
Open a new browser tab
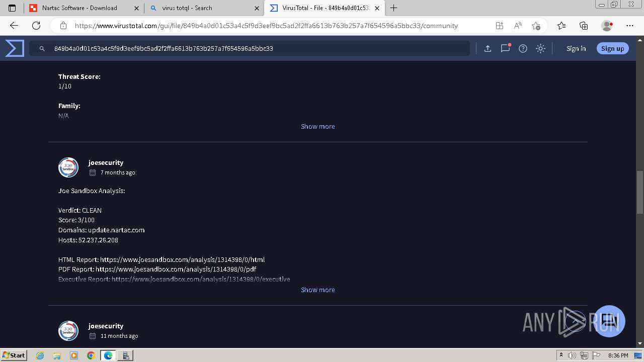tap(394, 8)
